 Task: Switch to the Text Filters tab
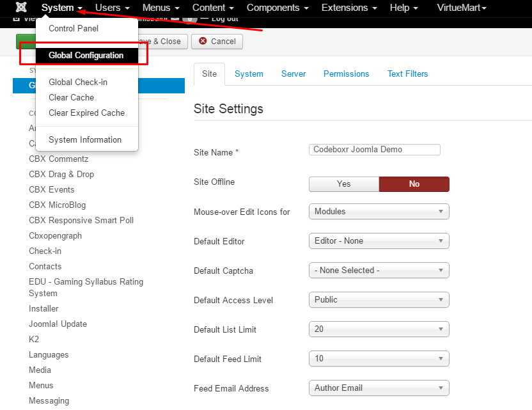(407, 74)
